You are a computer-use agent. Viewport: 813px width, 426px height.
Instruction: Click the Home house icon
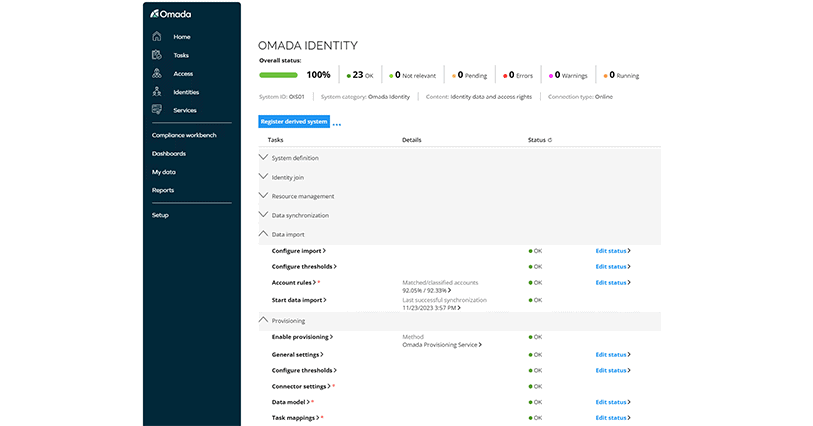(x=157, y=36)
